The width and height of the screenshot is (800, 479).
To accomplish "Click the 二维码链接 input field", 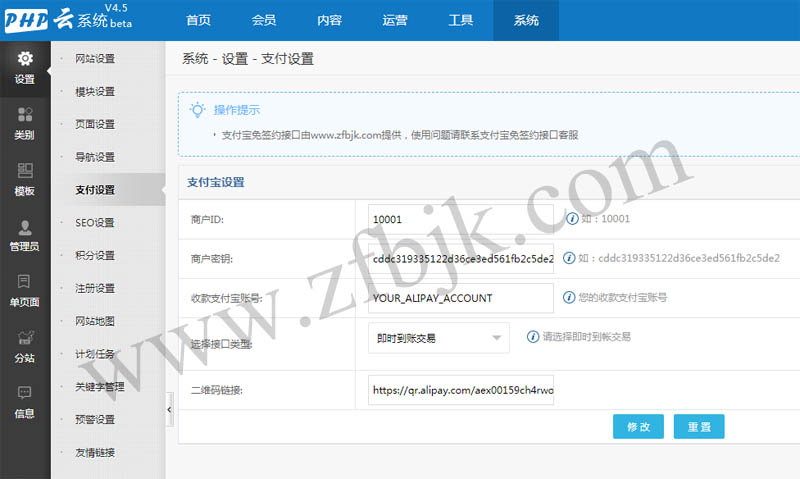I will (x=461, y=390).
